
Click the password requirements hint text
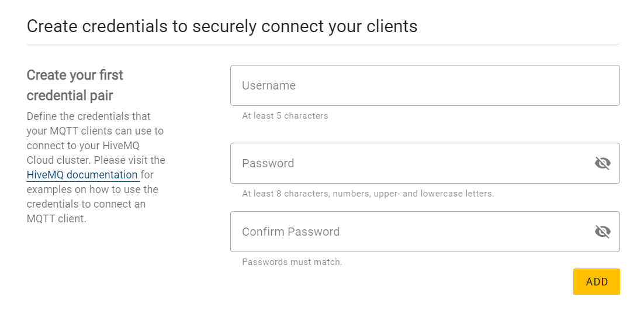tap(368, 193)
